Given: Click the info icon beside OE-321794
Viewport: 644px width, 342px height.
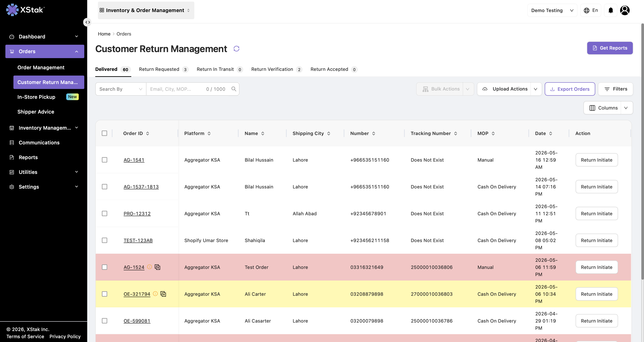Looking at the screenshot, I should [155, 294].
